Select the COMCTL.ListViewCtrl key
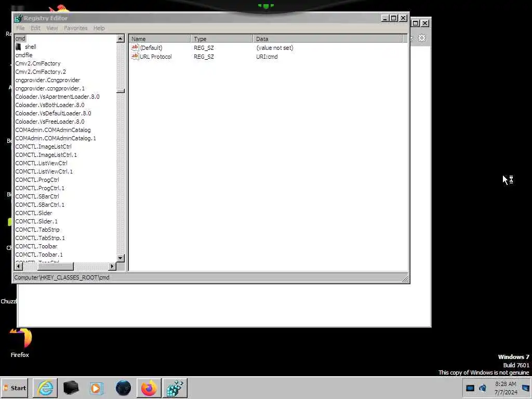Image resolution: width=532 pixels, height=399 pixels. 41,163
